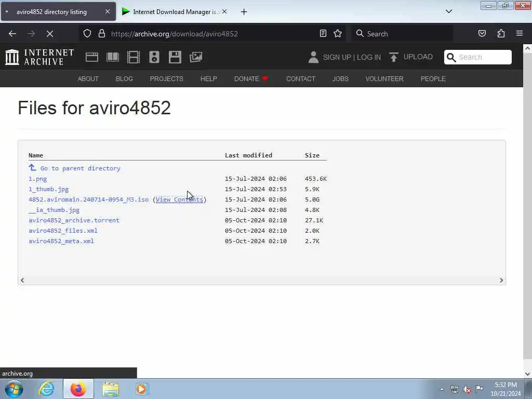Download 4852.aviromain ISO file
The image size is (532, 399).
[88, 199]
